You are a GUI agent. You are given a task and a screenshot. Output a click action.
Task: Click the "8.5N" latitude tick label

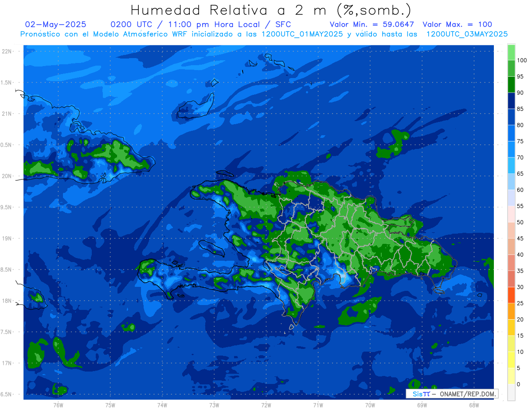point(6,270)
